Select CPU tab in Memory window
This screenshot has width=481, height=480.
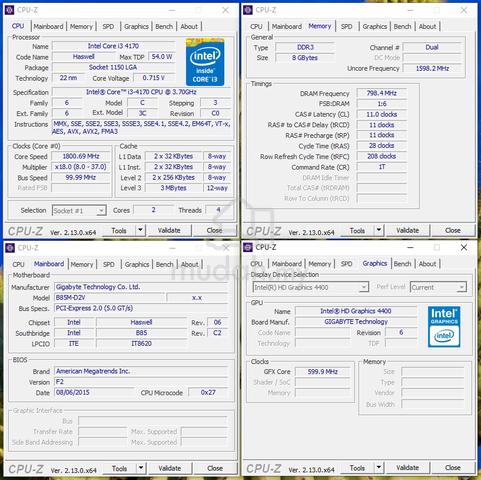pyautogui.click(x=256, y=26)
